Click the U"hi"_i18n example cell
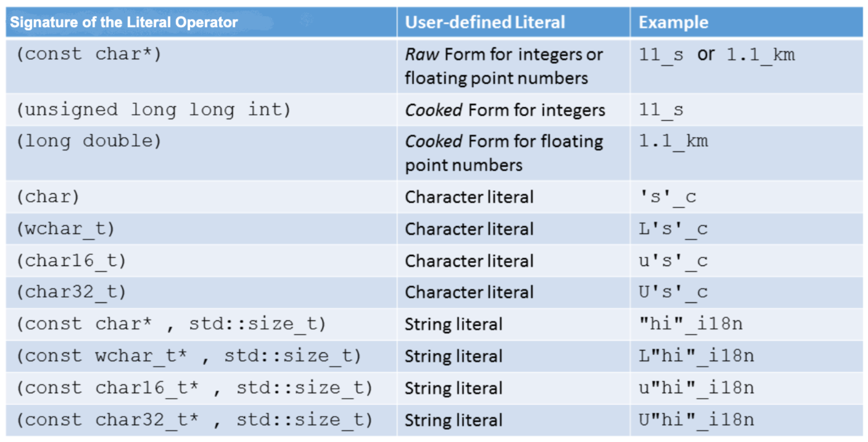 (696, 420)
